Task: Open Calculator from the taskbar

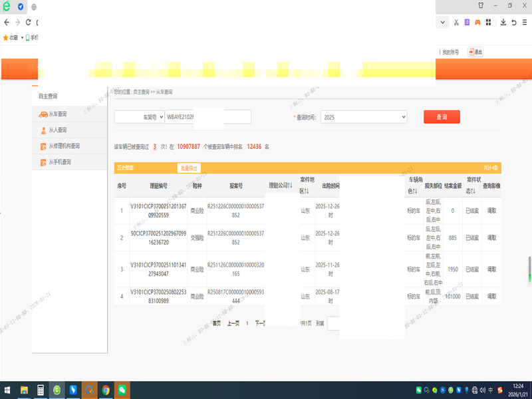Action: point(41,390)
